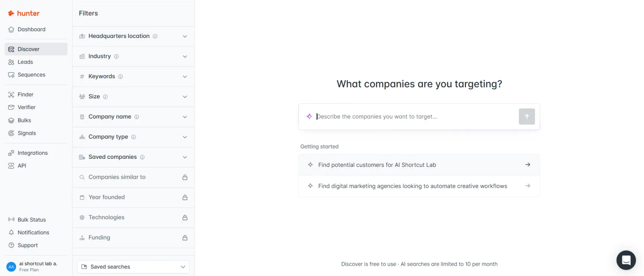Switch to the Discover section

tap(28, 49)
